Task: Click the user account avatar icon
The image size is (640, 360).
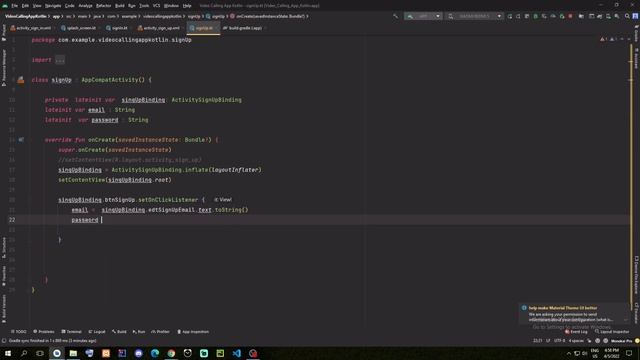Action: pyautogui.click(x=636, y=16)
